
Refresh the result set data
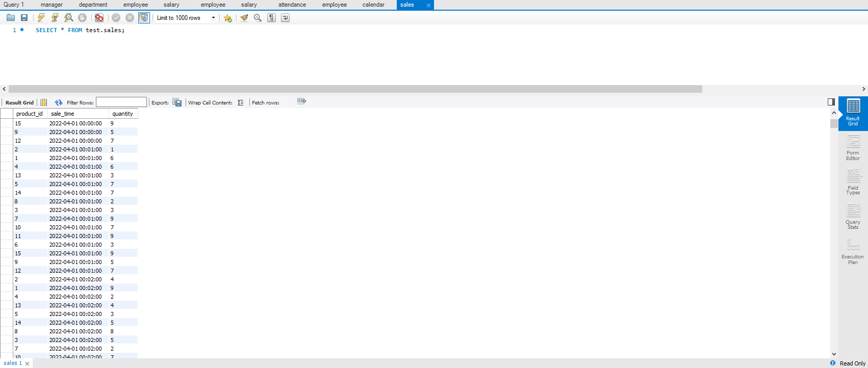pos(59,102)
